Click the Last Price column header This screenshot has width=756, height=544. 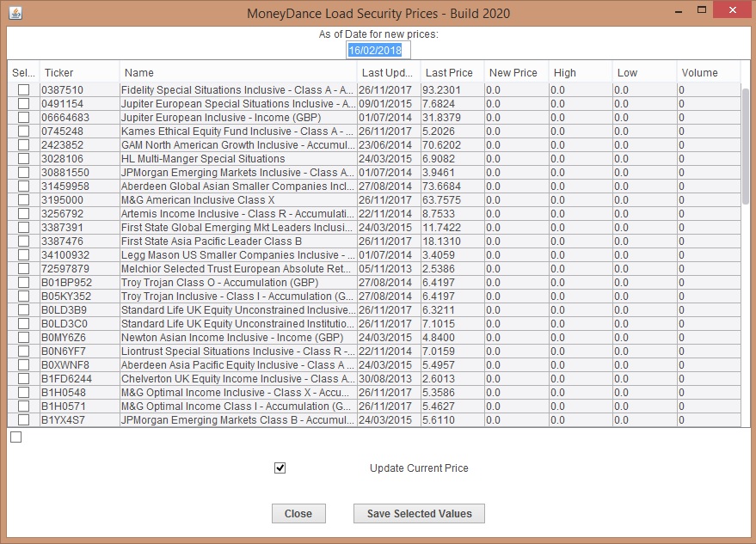pyautogui.click(x=452, y=73)
